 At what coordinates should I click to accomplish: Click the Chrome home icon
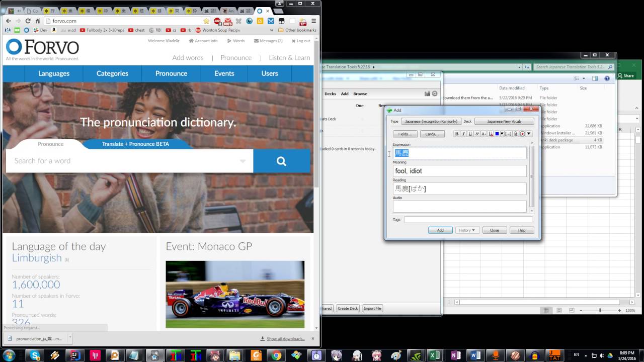coord(38,21)
